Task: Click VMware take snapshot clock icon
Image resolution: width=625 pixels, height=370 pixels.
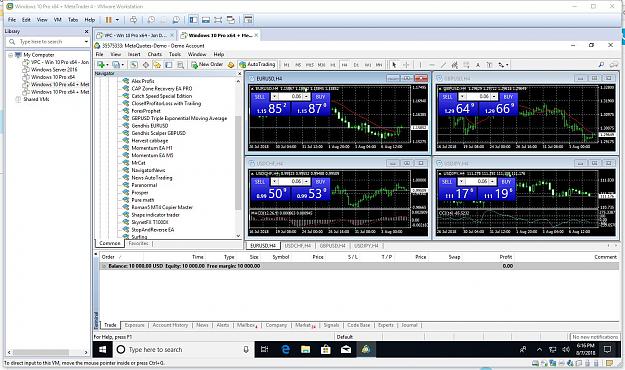Action: 151,20
